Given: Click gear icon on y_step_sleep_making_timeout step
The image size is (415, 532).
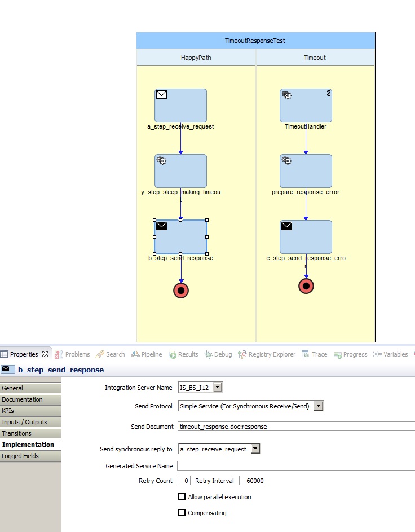Looking at the screenshot, I should [162, 160].
